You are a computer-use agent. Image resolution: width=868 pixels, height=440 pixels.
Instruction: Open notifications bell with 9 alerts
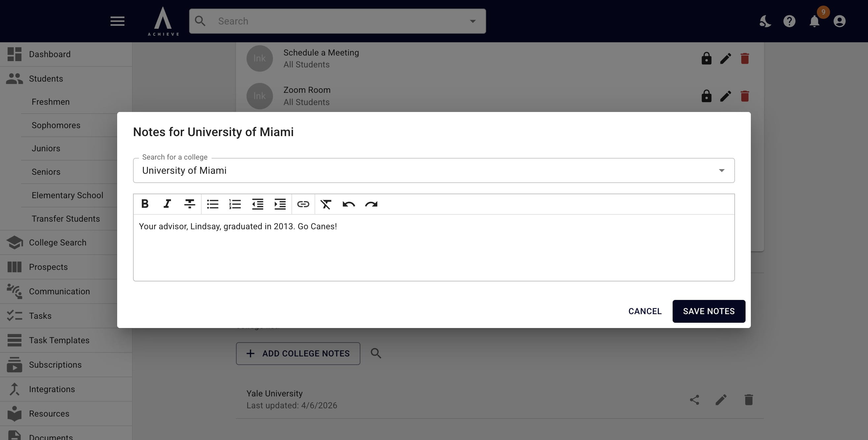815,21
